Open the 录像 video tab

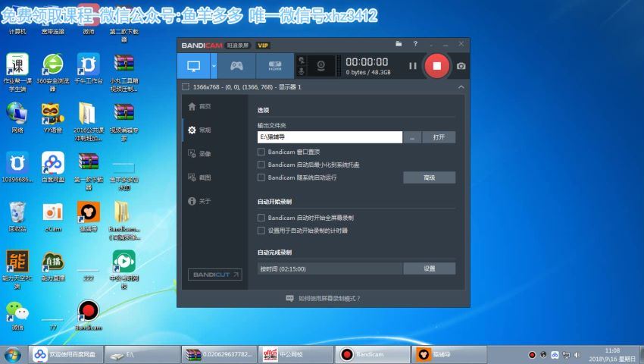(x=199, y=153)
